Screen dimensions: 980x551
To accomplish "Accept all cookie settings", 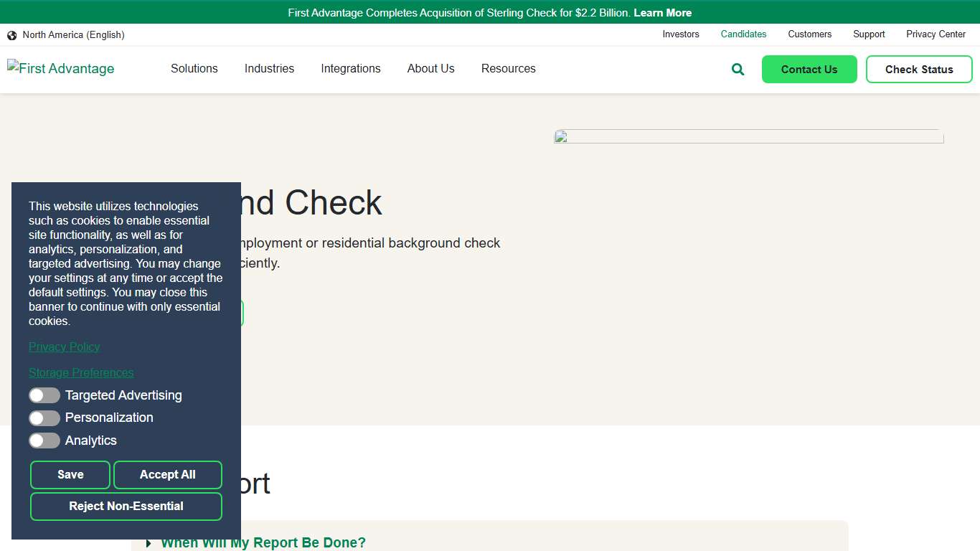I will tap(168, 474).
